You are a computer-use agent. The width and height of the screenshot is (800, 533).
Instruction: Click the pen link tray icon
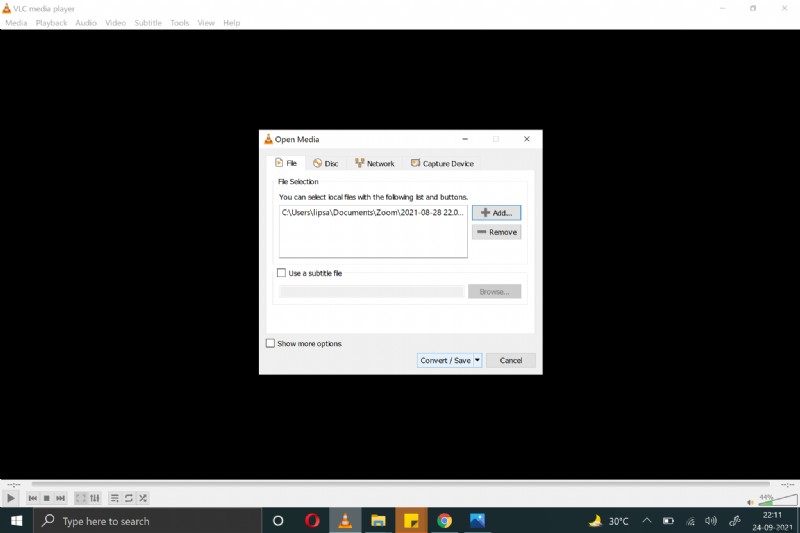pyautogui.click(x=735, y=521)
